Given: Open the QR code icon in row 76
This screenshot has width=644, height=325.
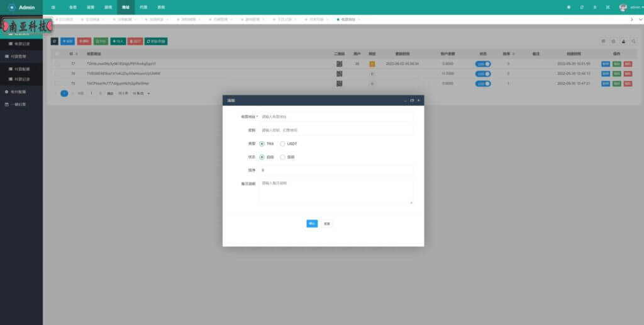Looking at the screenshot, I should point(339,74).
